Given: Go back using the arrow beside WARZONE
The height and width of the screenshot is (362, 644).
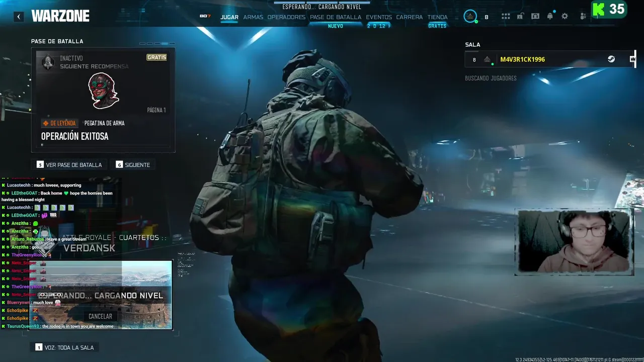Looking at the screenshot, I should [19, 17].
